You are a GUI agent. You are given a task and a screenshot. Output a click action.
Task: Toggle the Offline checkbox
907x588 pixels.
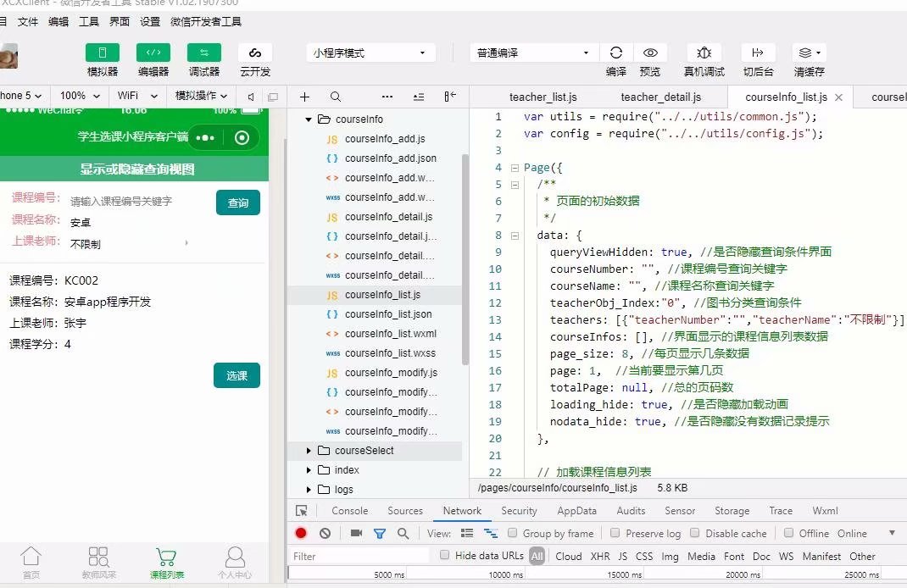click(788, 532)
